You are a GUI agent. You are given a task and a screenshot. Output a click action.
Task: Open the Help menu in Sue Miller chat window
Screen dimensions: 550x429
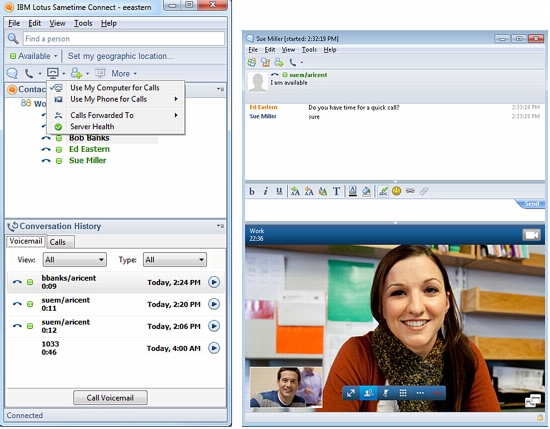[330, 50]
